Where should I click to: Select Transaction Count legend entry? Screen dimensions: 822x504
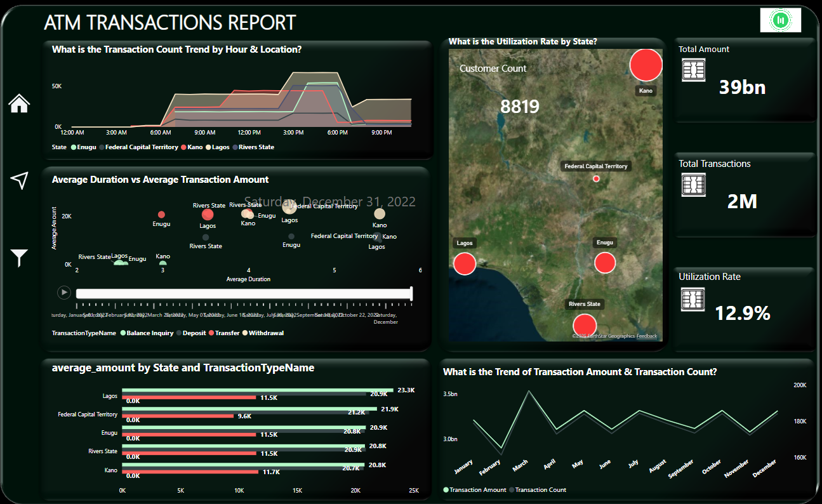(x=537, y=489)
